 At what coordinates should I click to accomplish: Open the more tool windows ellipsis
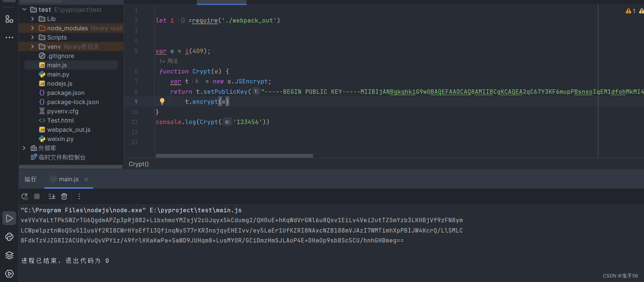tap(9, 37)
